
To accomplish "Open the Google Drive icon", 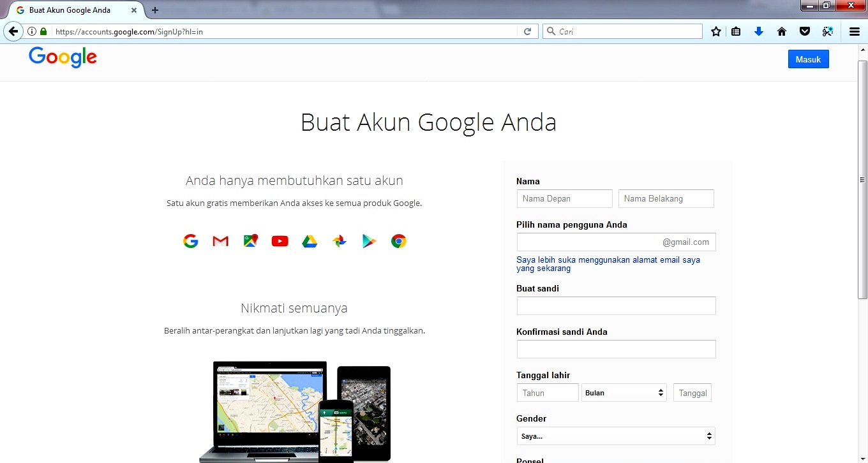I will pos(310,241).
